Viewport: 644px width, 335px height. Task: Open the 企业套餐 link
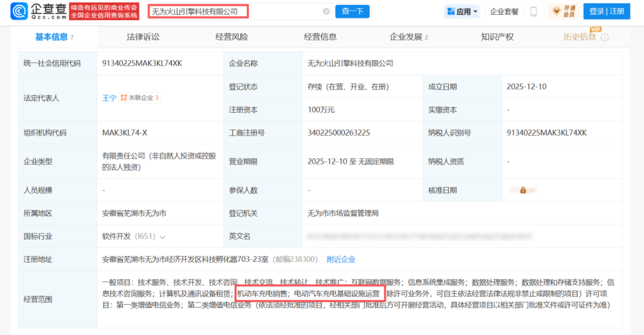504,11
